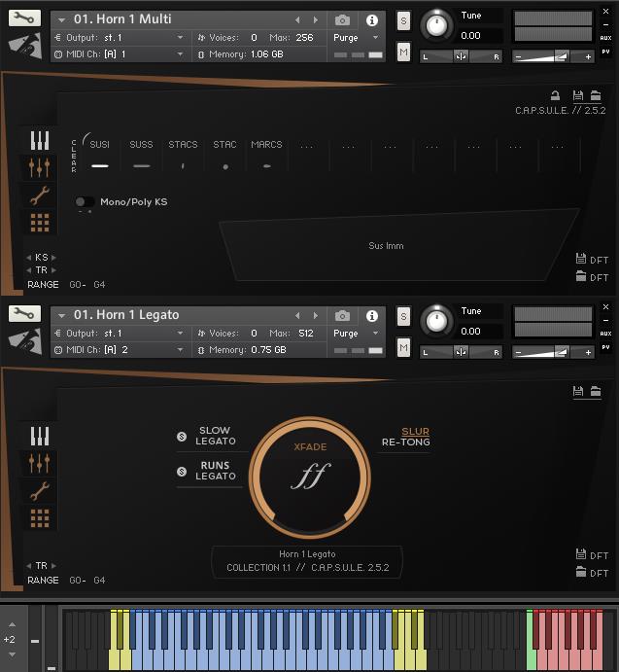Screen dimensions: 619x672
Task: Click wrench tool icon in Horn 1 Multi sidebar
Action: [40, 195]
